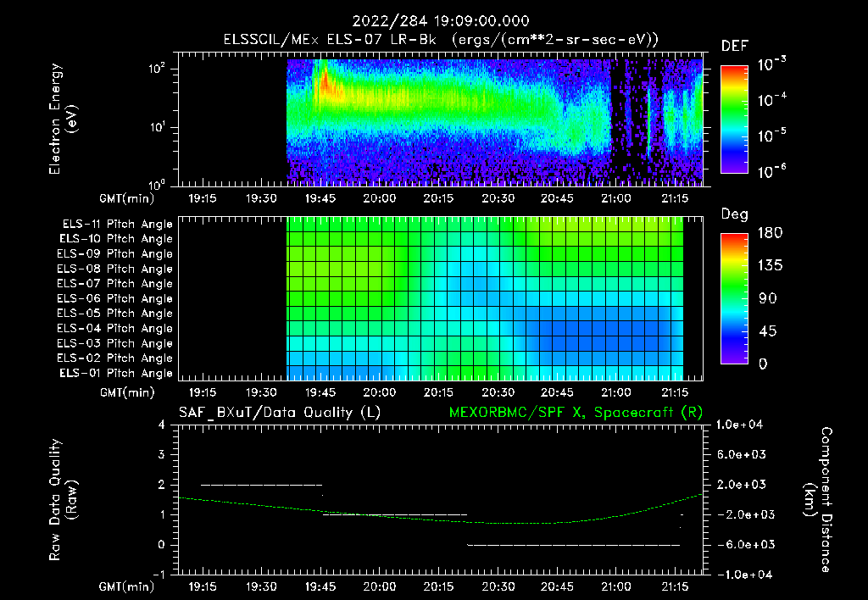Click the DEF color bar label
The width and height of the screenshot is (868, 600).
pos(735,46)
